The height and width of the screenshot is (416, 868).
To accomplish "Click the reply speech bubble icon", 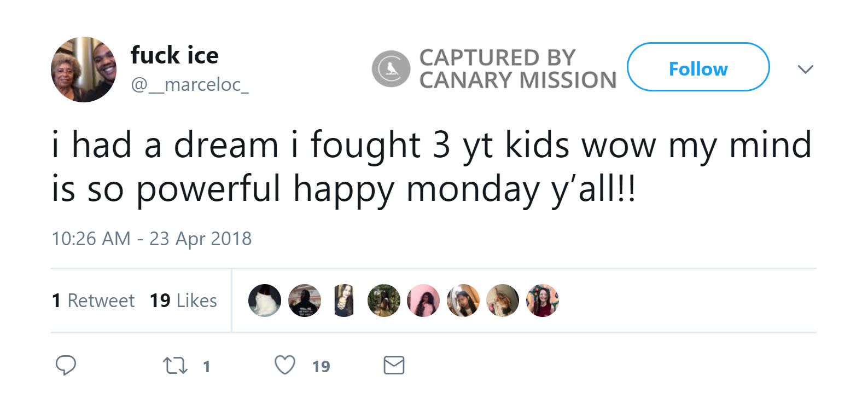I will tap(66, 365).
